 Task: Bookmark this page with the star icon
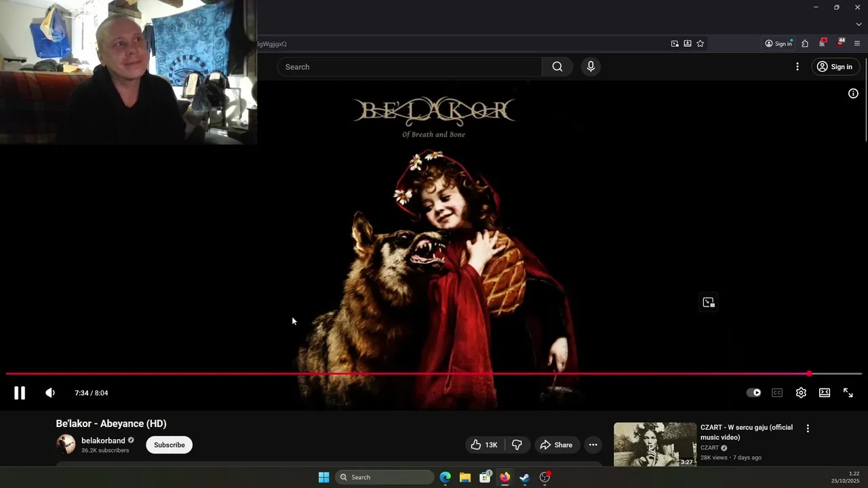click(701, 43)
